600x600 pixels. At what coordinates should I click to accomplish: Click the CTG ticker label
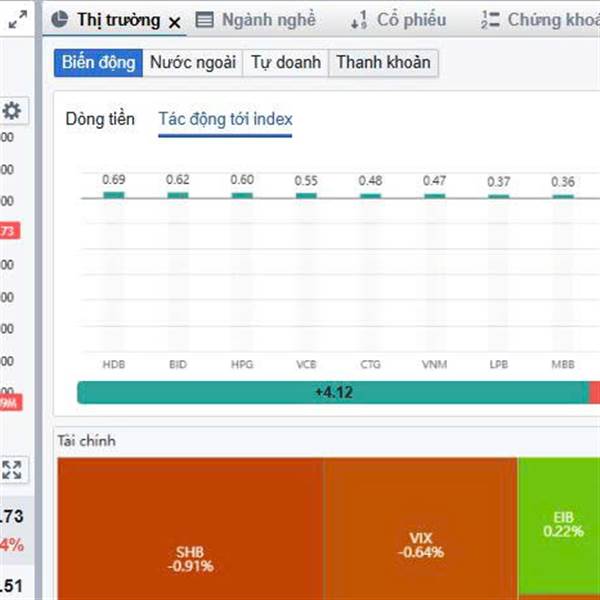point(370,364)
